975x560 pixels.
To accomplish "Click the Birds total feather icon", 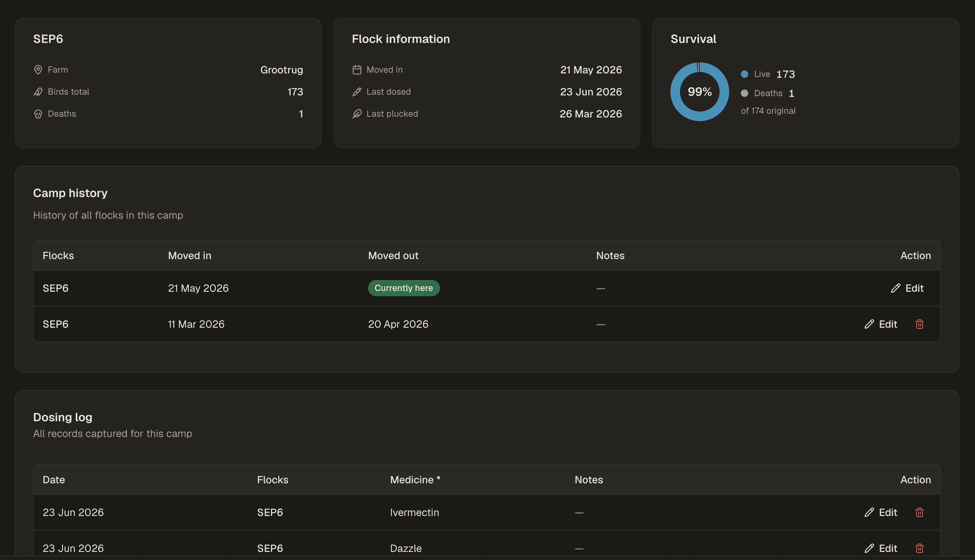I will (38, 91).
